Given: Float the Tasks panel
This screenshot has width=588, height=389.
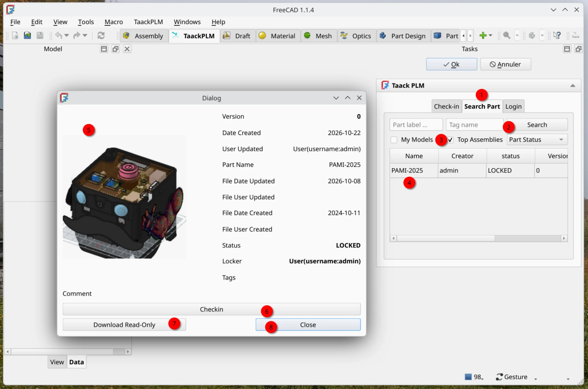Looking at the screenshot, I should (578, 49).
